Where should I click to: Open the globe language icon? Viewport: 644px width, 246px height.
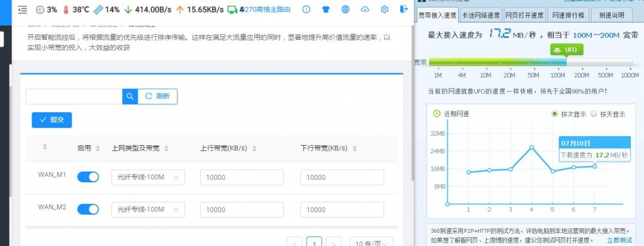tap(346, 9)
